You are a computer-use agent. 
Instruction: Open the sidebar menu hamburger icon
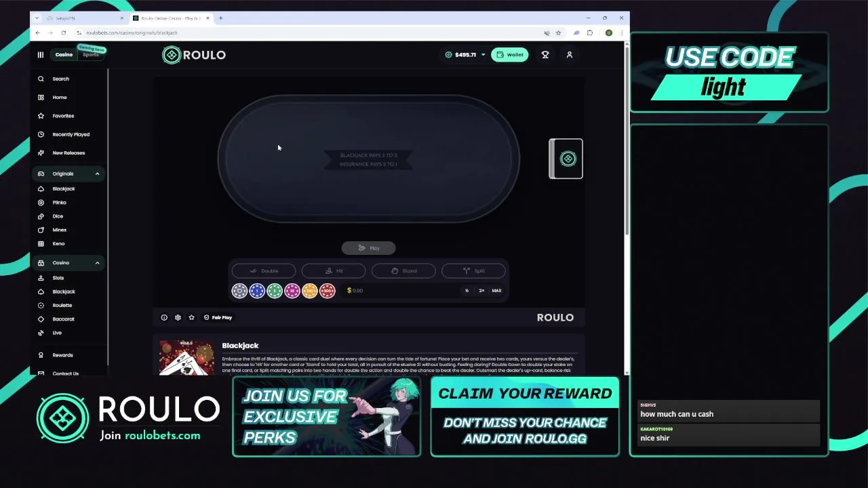click(40, 55)
